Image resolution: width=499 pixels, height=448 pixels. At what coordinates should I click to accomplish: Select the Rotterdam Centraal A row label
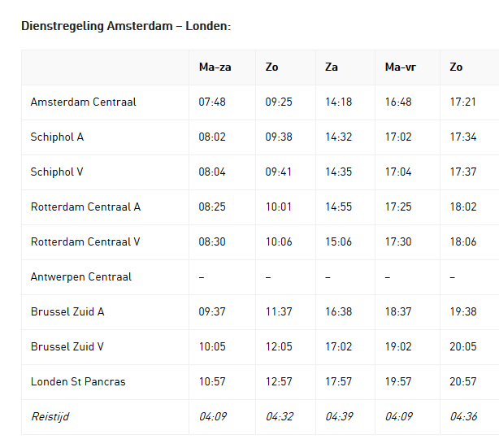85,207
